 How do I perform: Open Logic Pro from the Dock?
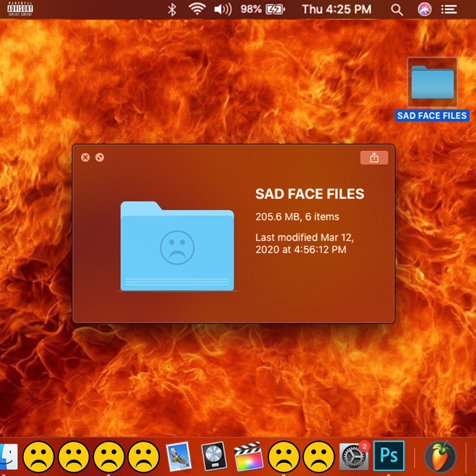coord(214,457)
